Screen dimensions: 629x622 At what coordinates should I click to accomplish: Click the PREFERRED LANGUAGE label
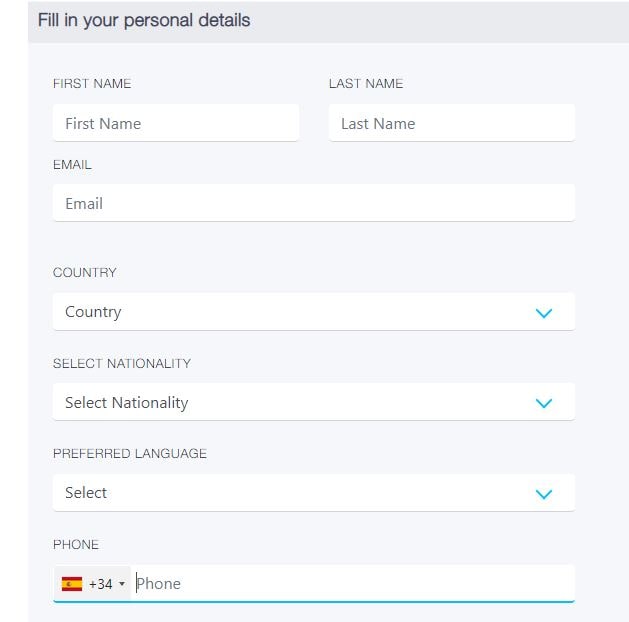(x=130, y=454)
